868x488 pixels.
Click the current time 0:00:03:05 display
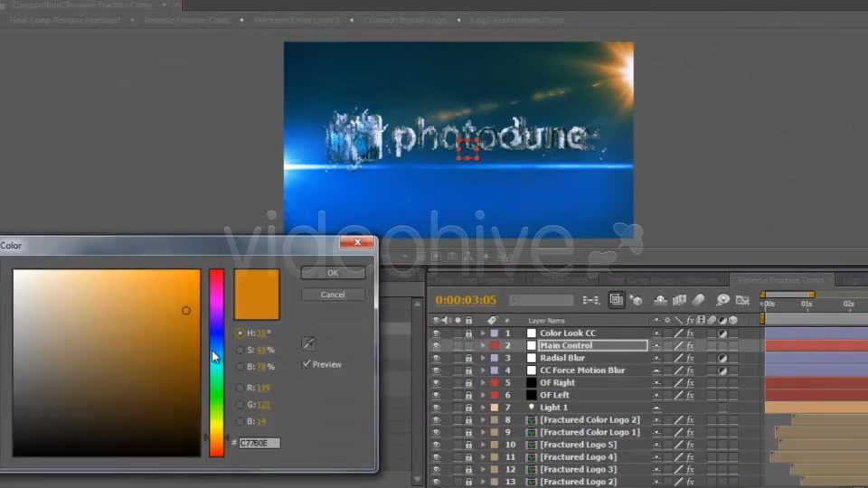click(x=466, y=300)
